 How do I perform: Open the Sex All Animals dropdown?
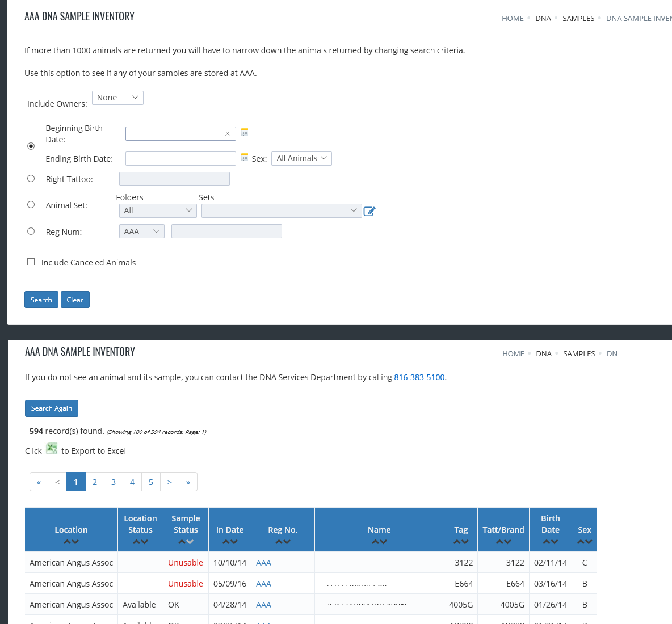pyautogui.click(x=301, y=158)
